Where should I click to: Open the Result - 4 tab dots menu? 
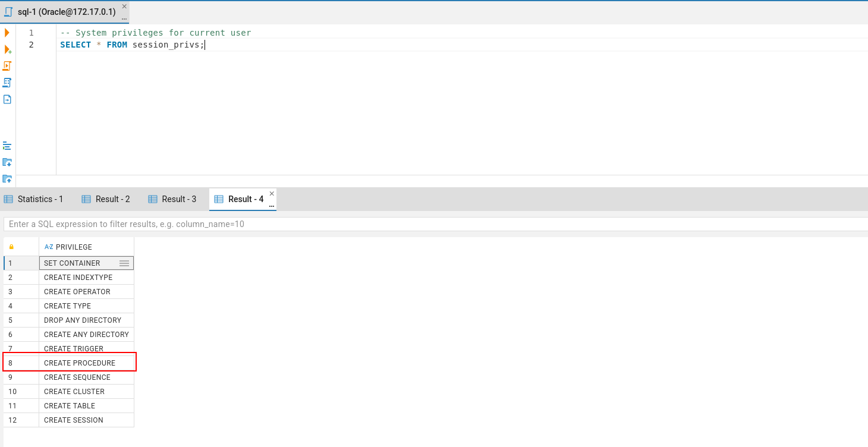(x=272, y=206)
